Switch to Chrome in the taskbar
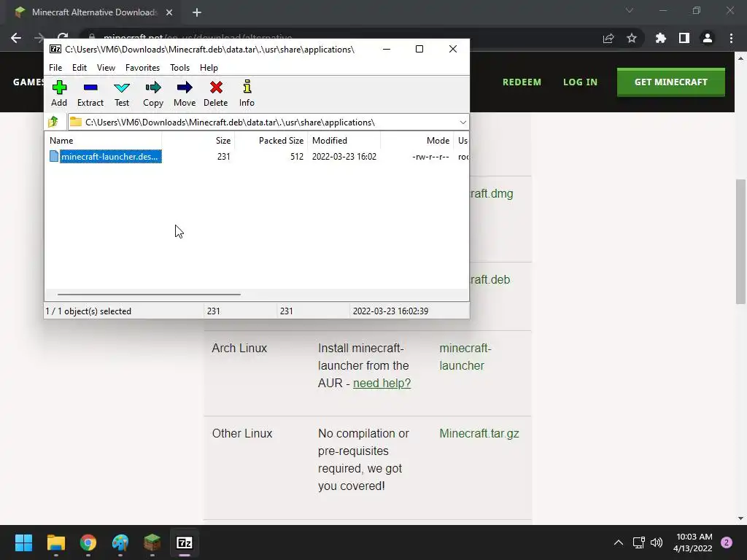The image size is (747, 560). (x=88, y=542)
